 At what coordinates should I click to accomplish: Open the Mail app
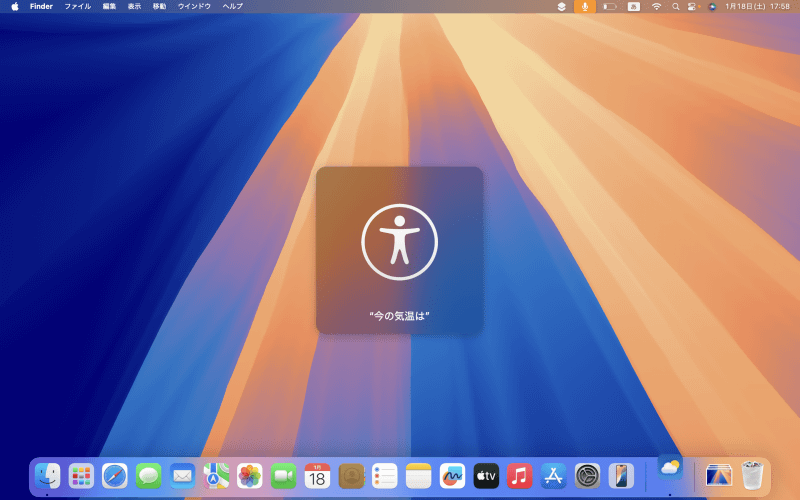pos(182,476)
